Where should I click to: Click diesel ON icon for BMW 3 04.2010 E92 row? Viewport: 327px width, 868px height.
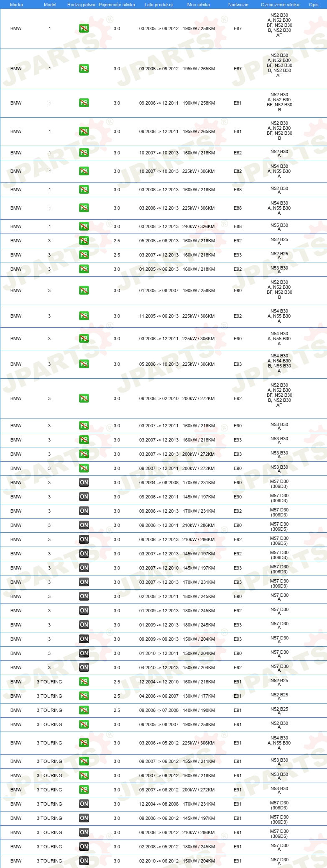tap(84, 668)
